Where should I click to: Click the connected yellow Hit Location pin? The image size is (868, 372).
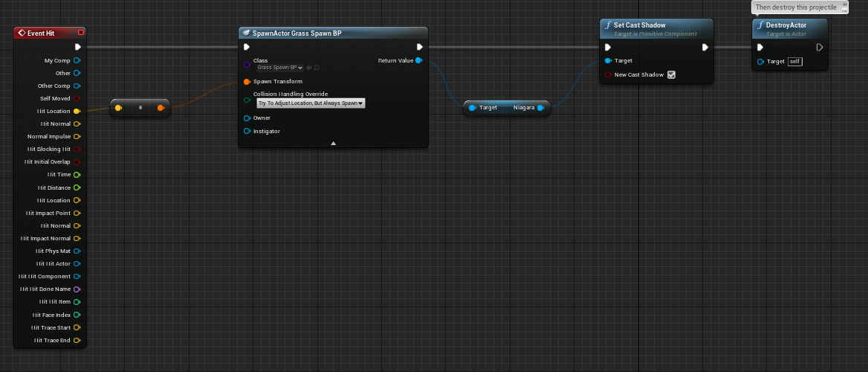[77, 112]
